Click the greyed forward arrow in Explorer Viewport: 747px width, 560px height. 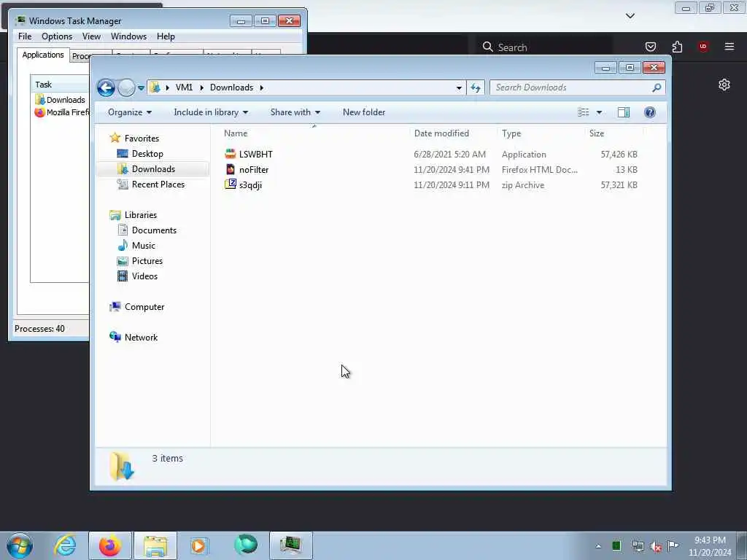(126, 87)
